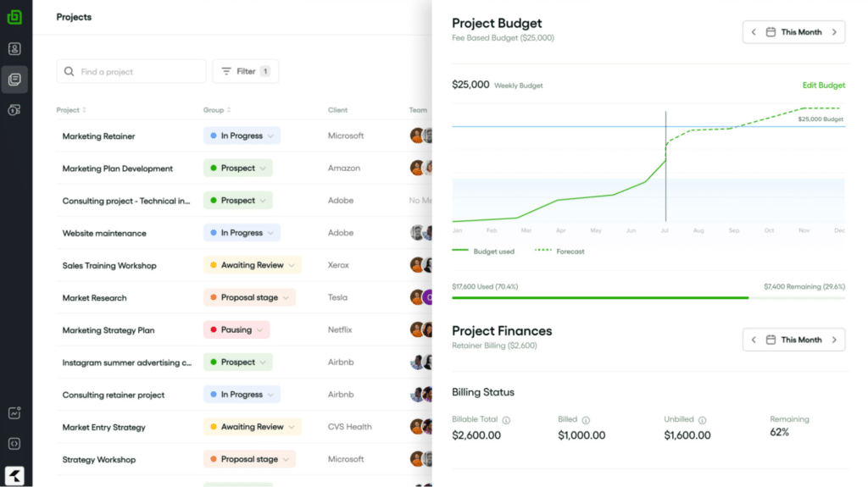The width and height of the screenshot is (868, 487).
Task: Click the info icon beside Unbilled
Action: coord(702,420)
